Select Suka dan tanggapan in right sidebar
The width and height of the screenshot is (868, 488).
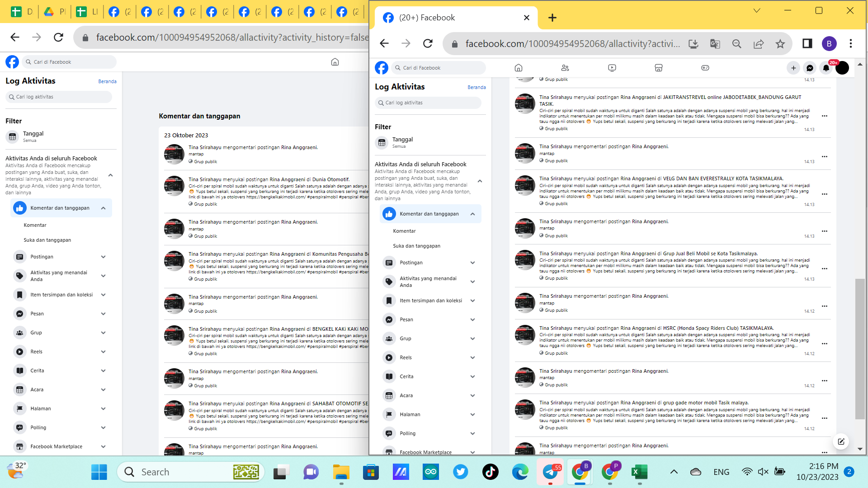point(416,246)
